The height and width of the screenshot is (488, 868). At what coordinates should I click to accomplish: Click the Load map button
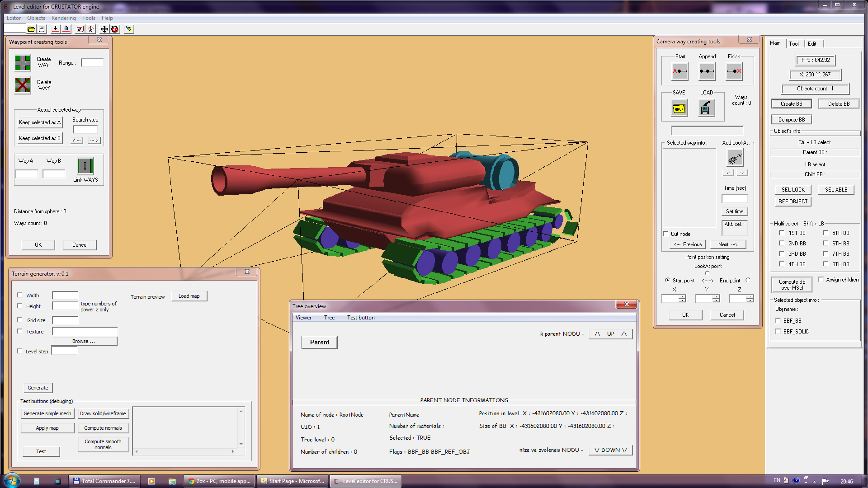pos(189,296)
